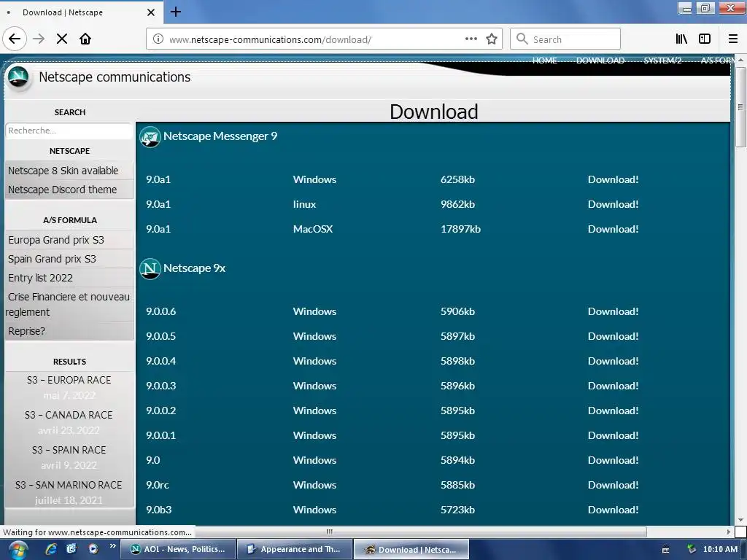The image size is (747, 560).
Task: Open the Library view
Action: [681, 39]
